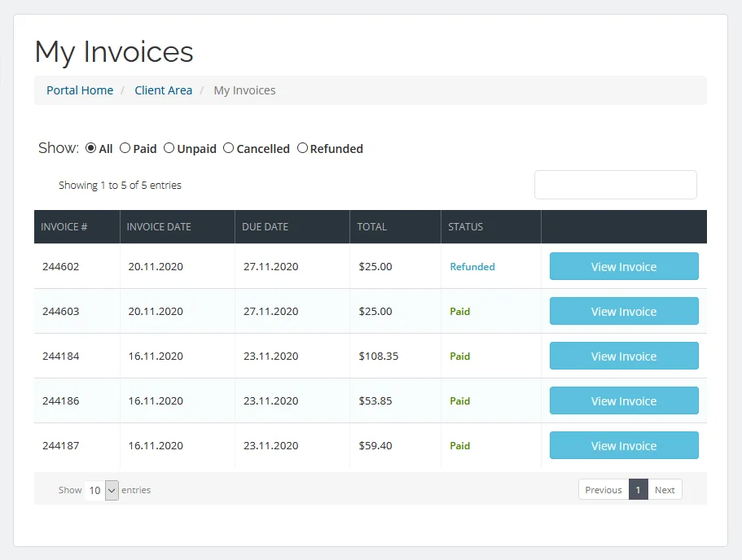The width and height of the screenshot is (742, 560).
Task: View invoice number 244184
Action: (x=624, y=356)
